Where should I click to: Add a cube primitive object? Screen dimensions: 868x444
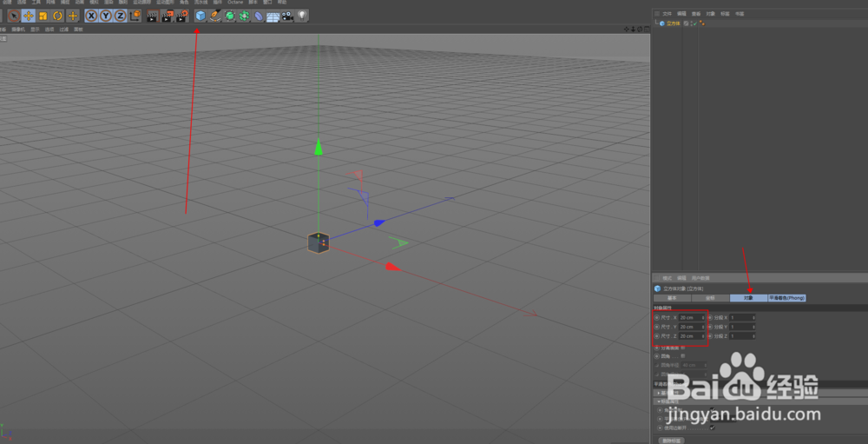(x=201, y=17)
